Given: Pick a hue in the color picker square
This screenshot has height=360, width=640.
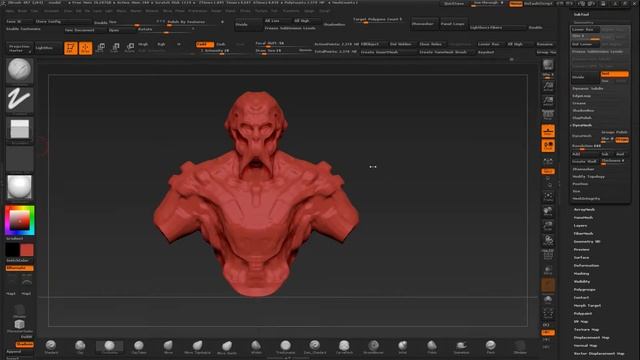Looking at the screenshot, I should point(20,220).
